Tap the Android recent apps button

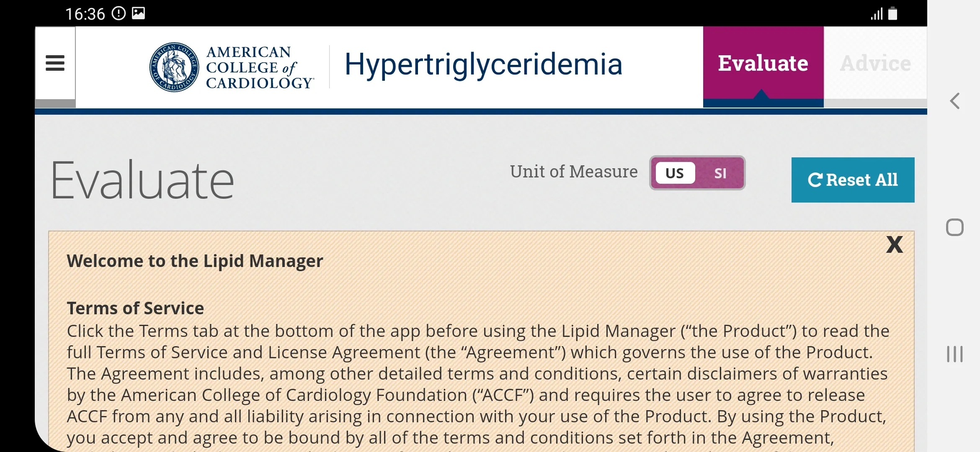[954, 354]
